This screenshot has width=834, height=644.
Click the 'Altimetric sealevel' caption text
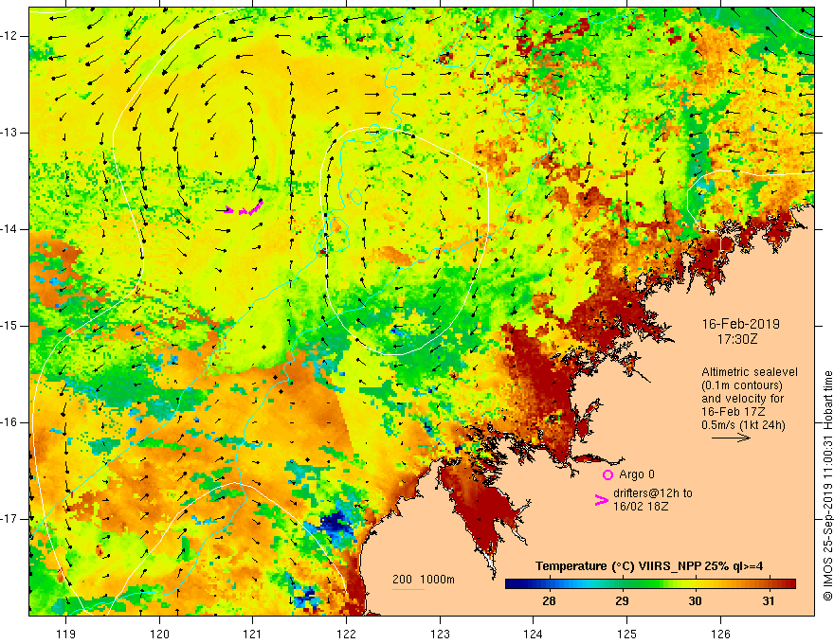(750, 372)
